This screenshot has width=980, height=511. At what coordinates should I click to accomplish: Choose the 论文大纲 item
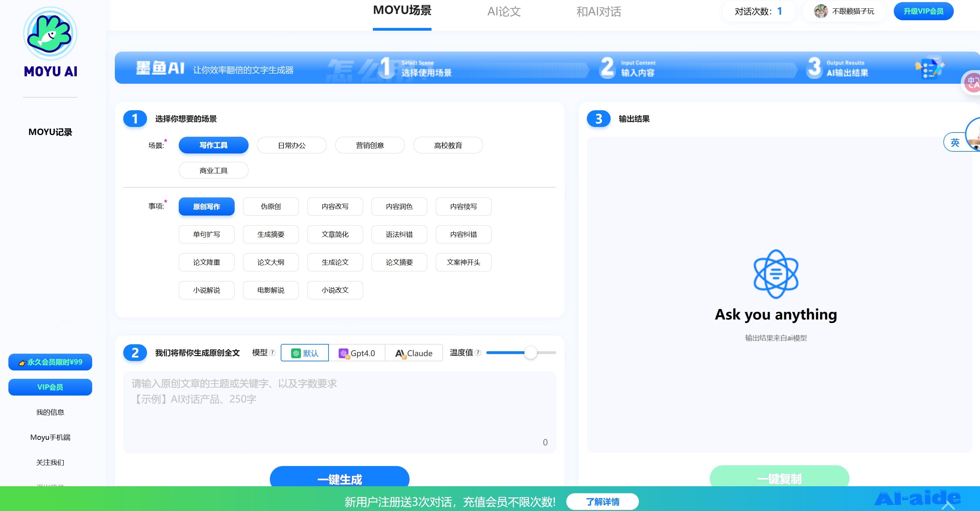pyautogui.click(x=271, y=262)
